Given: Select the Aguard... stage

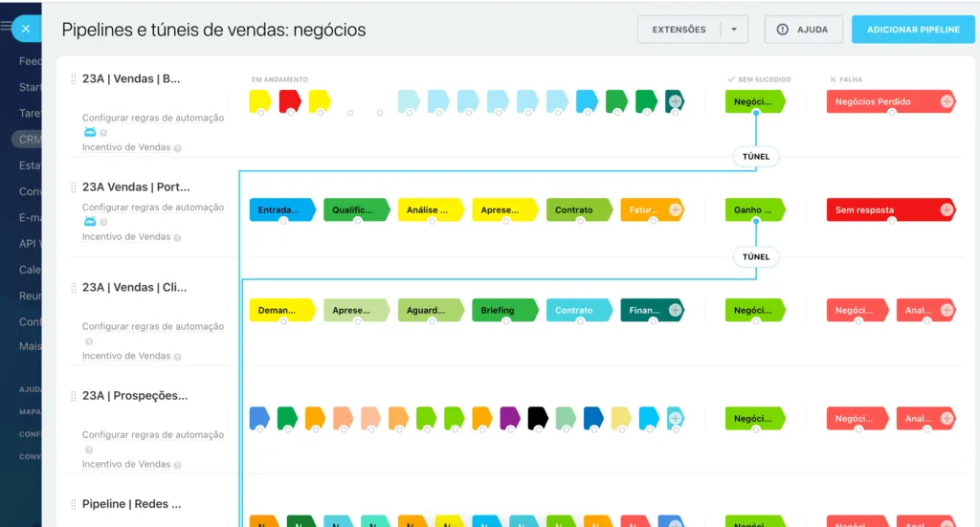Looking at the screenshot, I should (x=432, y=310).
